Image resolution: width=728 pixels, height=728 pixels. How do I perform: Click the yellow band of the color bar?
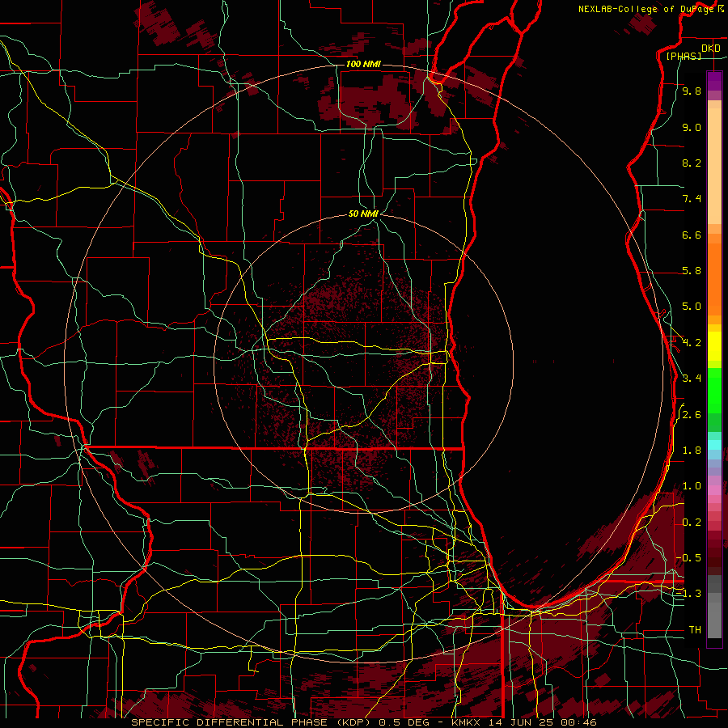tap(714, 346)
